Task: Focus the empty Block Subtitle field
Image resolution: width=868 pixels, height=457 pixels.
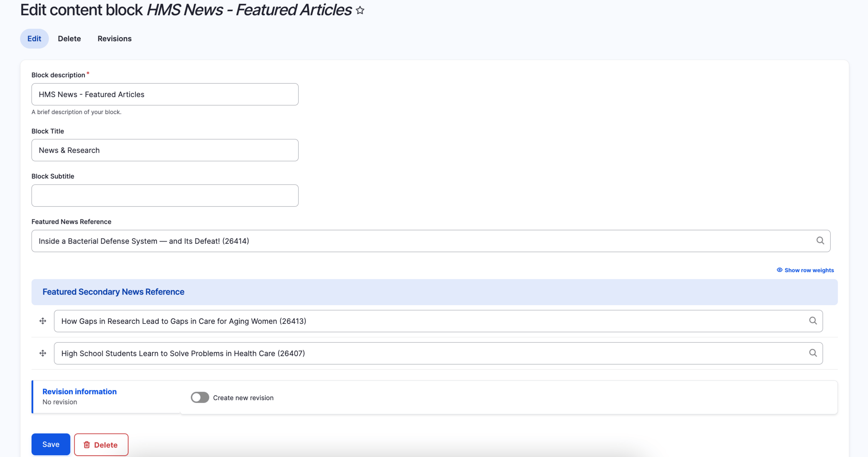Action: tap(165, 196)
